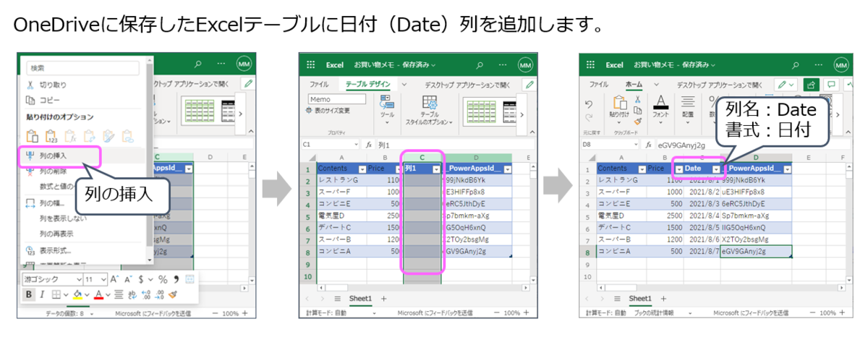The image size is (868, 340).
Task: Switch to the テーブル デザイン tab
Action: pyautogui.click(x=368, y=84)
